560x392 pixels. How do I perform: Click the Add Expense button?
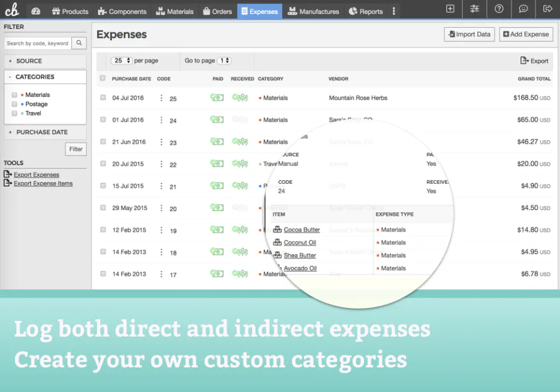coord(526,34)
